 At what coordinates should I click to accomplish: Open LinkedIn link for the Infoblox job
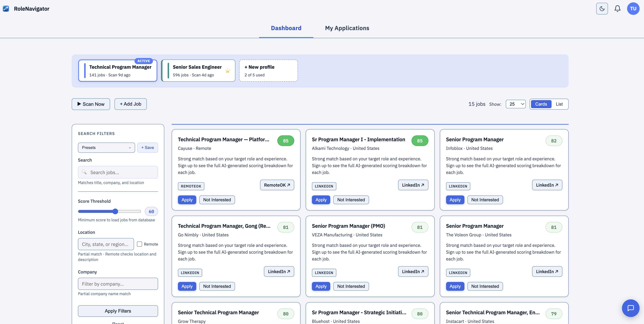coord(547,185)
